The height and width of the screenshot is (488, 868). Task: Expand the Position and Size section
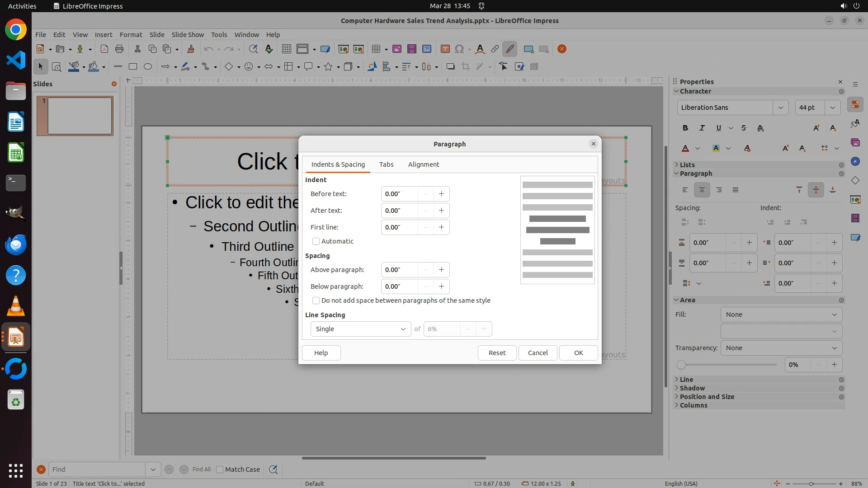(x=707, y=397)
